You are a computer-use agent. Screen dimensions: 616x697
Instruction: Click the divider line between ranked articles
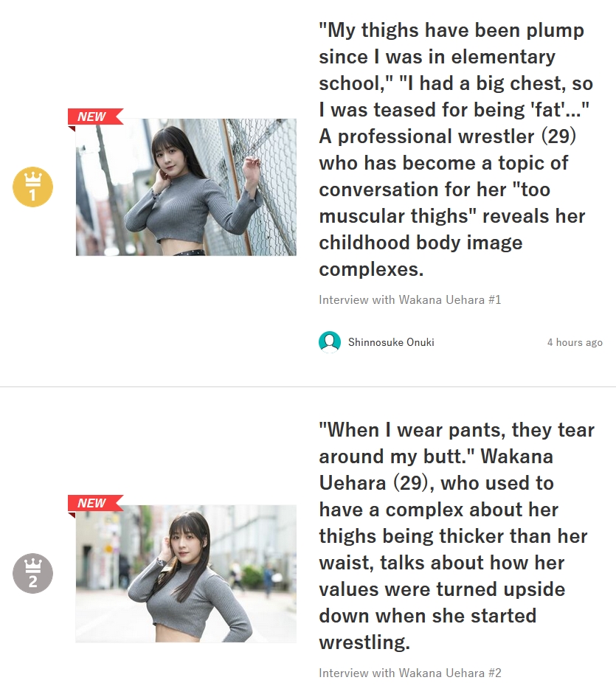point(308,386)
